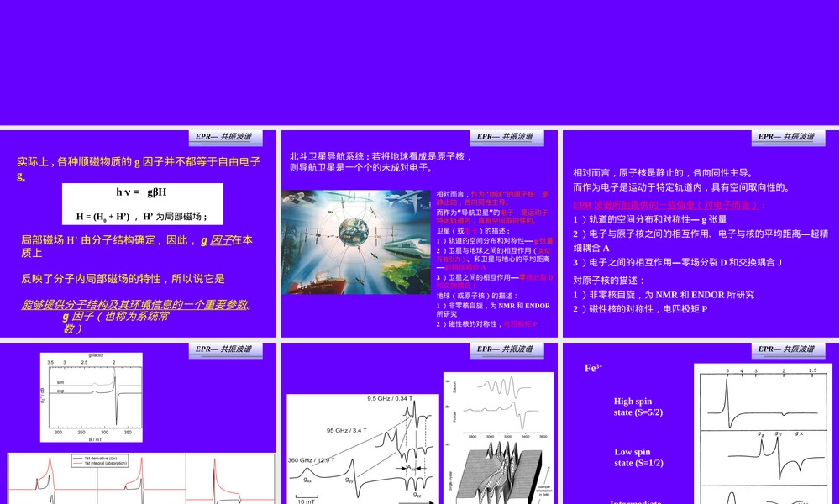Click the label '9.5 GHz / 0.34 T'
The width and height of the screenshot is (840, 504).
(390, 399)
